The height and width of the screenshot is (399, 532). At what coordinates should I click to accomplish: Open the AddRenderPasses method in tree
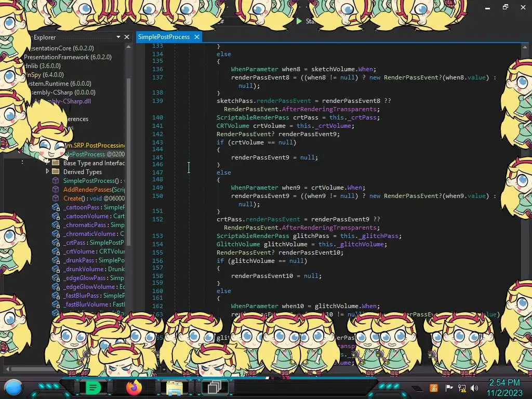94,189
